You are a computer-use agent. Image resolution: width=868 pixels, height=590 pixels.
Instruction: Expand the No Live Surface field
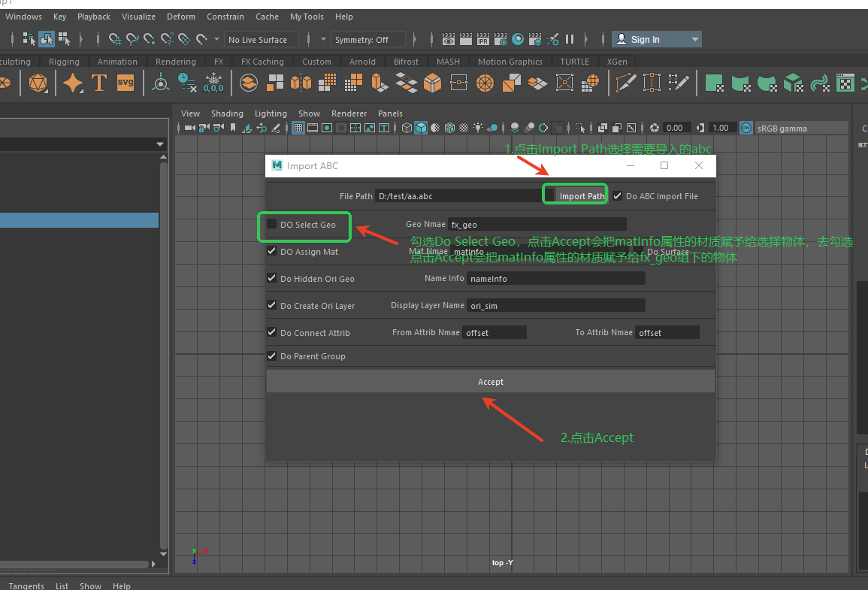click(x=262, y=40)
